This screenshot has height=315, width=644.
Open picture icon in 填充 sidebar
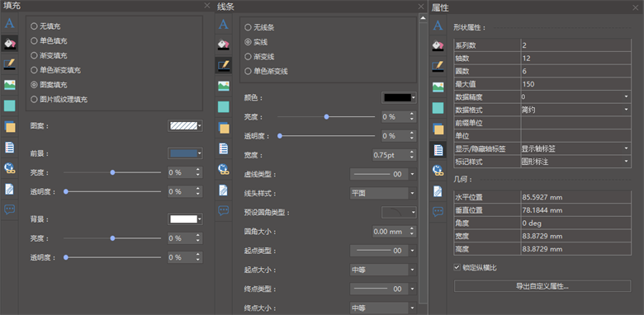tap(9, 85)
